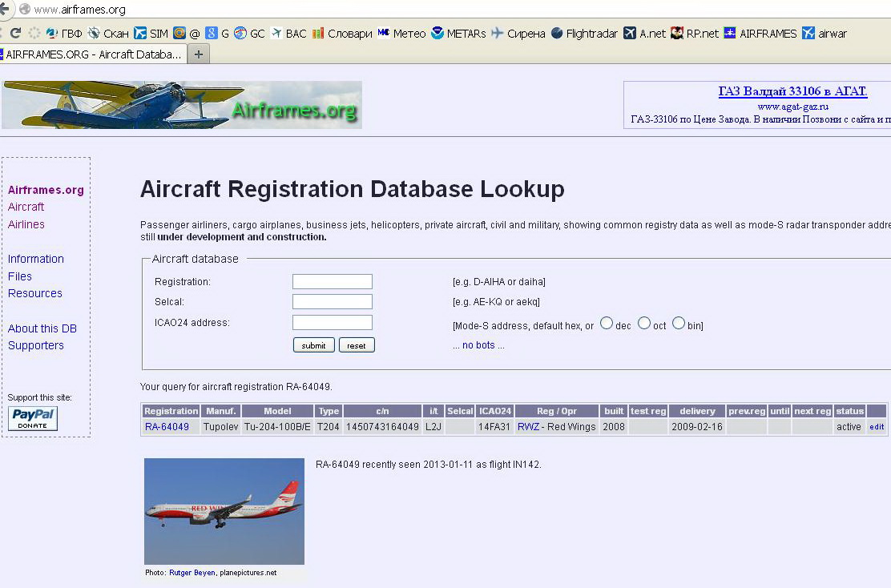Open the RP.net bookmark
The width and height of the screenshot is (891, 588).
pyautogui.click(x=695, y=34)
